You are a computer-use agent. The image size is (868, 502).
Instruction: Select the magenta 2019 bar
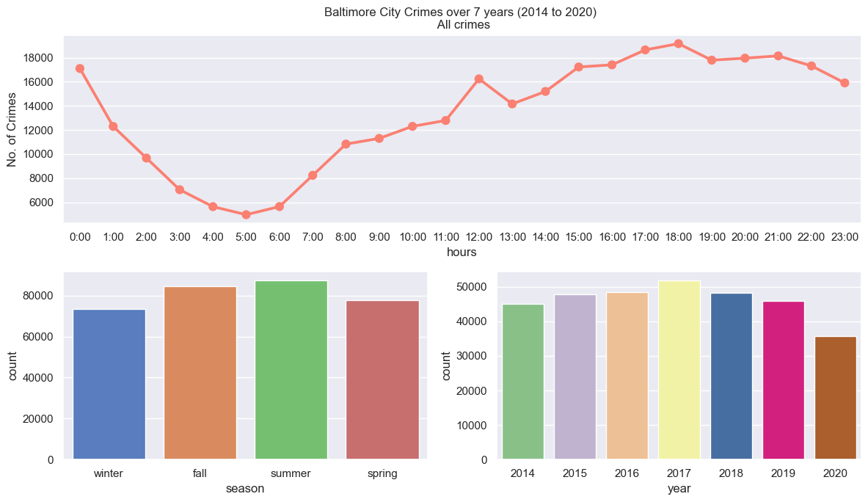click(x=784, y=381)
